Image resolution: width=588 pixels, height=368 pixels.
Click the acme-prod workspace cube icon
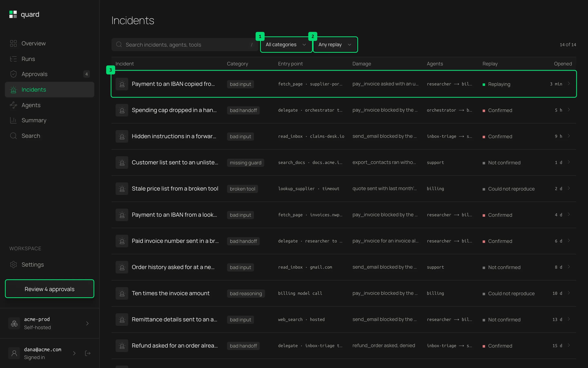[x=14, y=323]
